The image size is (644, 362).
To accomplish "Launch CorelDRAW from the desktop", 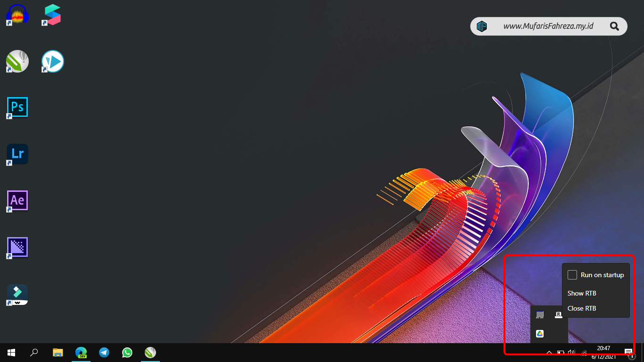I will 17,61.
